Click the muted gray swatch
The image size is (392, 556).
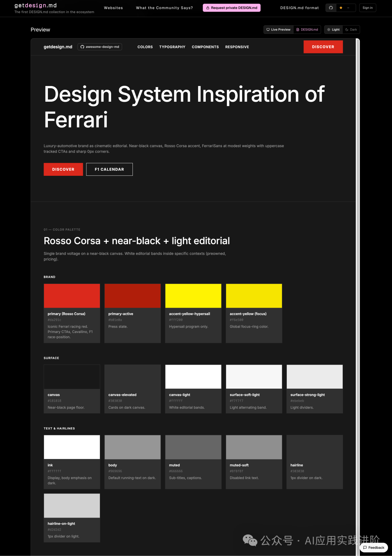[x=193, y=447]
